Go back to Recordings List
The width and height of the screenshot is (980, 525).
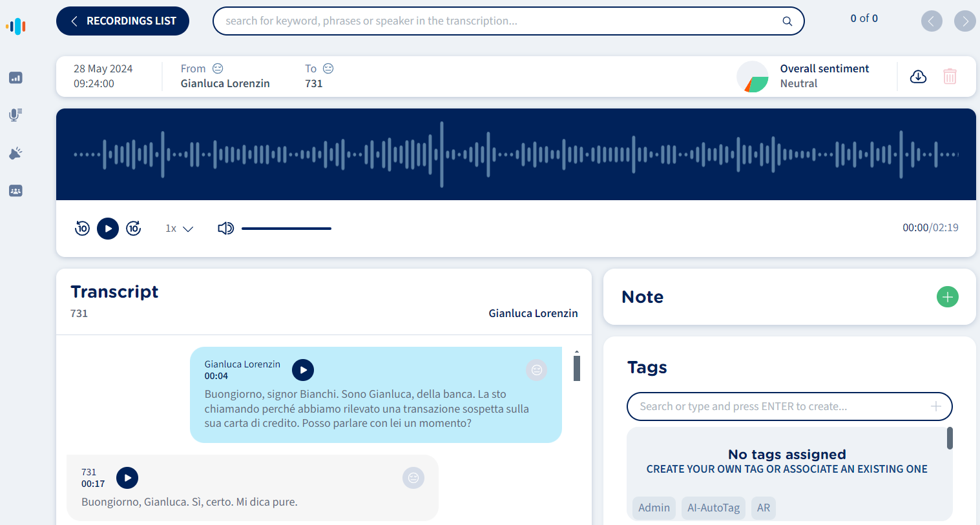123,21
